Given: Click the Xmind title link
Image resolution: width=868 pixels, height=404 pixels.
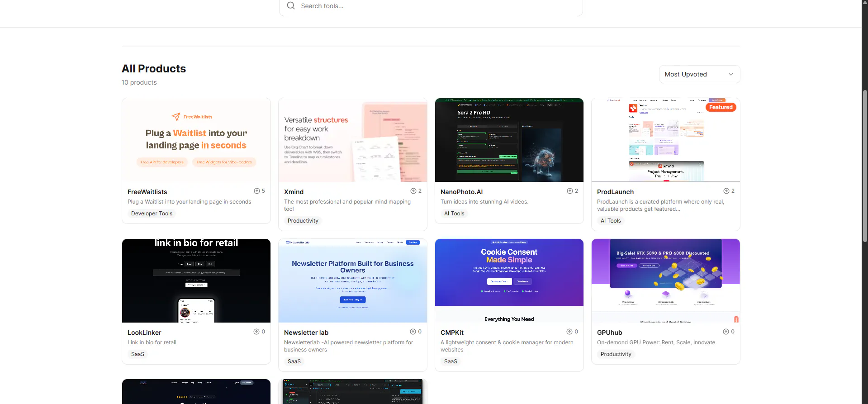Looking at the screenshot, I should pos(294,192).
